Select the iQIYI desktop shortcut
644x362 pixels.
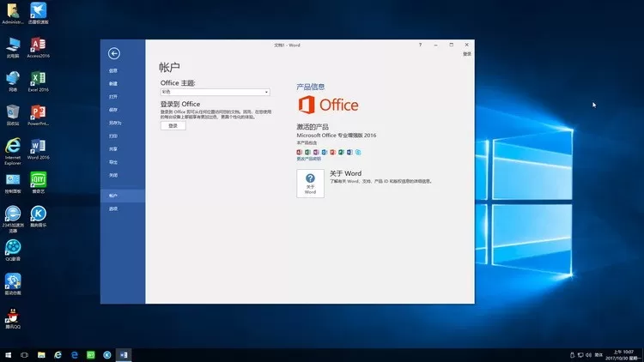pyautogui.click(x=38, y=183)
